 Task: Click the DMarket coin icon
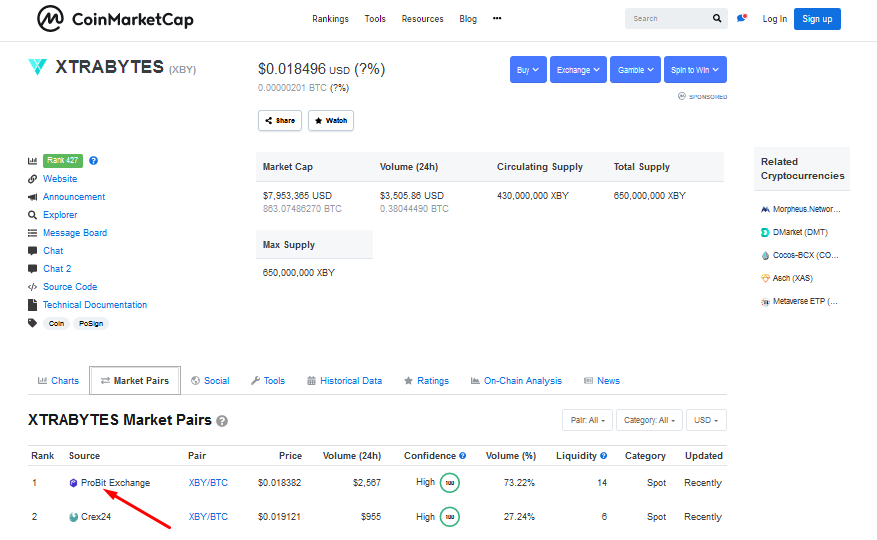[765, 232]
